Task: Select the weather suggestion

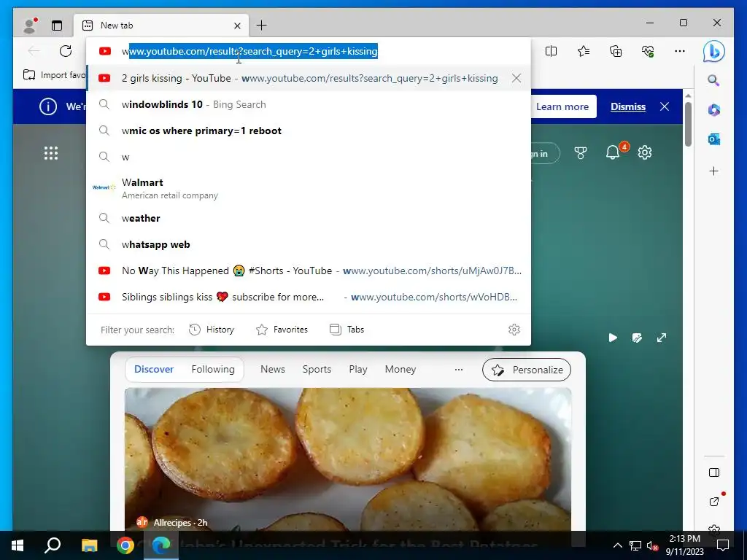Action: [309, 218]
